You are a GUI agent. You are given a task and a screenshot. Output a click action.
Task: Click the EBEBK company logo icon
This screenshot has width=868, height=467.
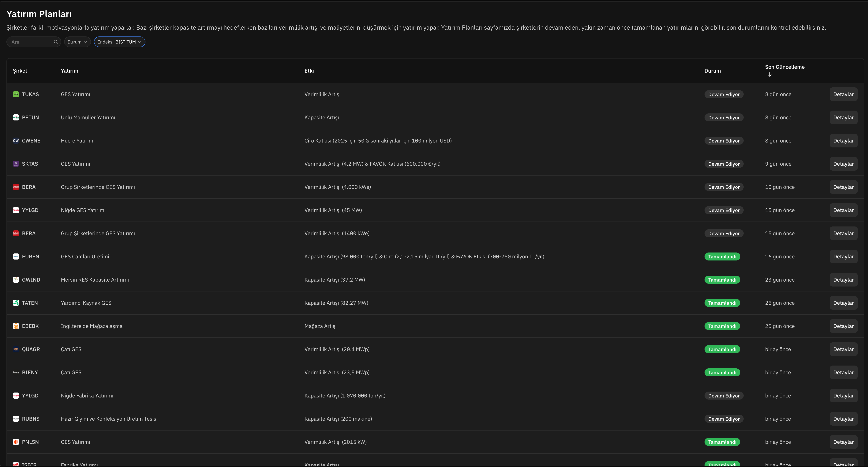coord(16,326)
